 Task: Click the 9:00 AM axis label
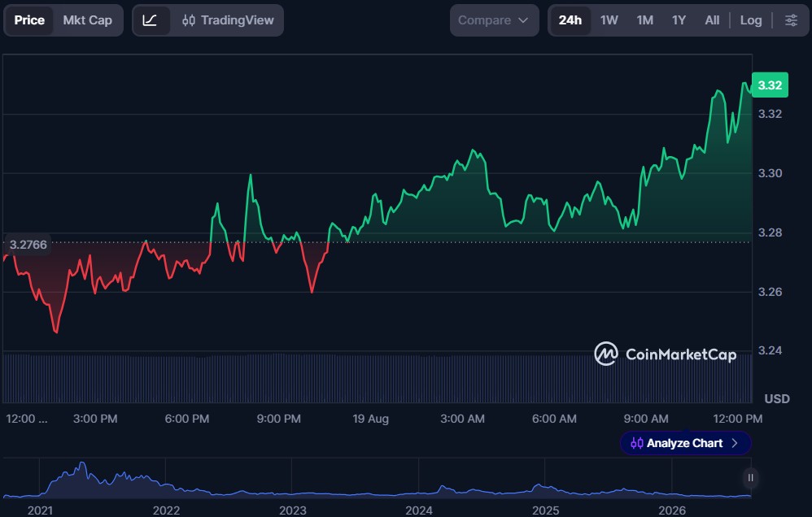point(646,419)
